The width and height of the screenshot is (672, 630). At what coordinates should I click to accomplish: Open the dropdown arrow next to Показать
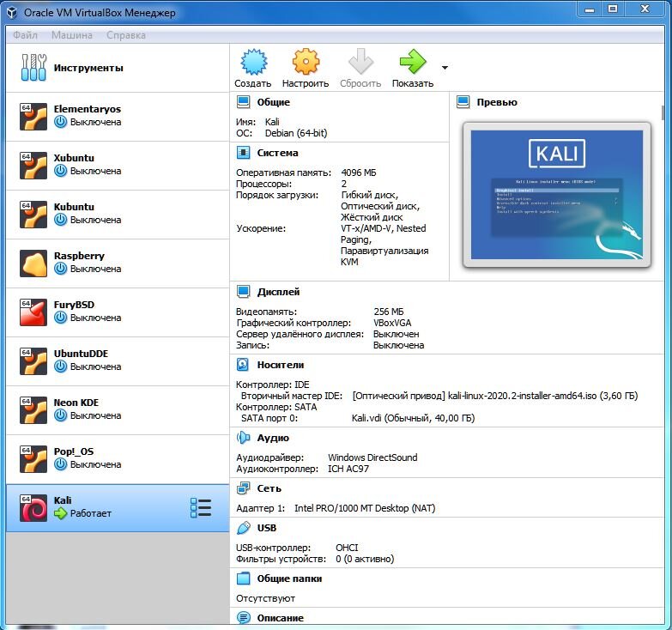445,67
